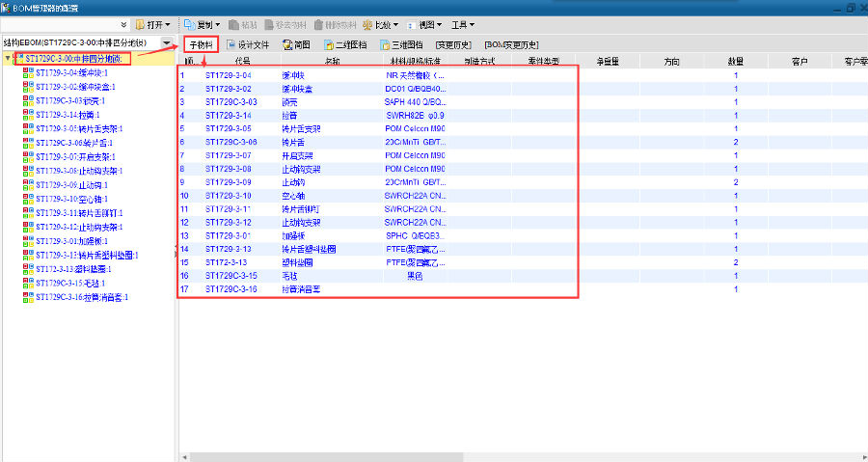Select tree item ST1729-3-05
This screenshot has width=868, height=462.
[x=79, y=128]
